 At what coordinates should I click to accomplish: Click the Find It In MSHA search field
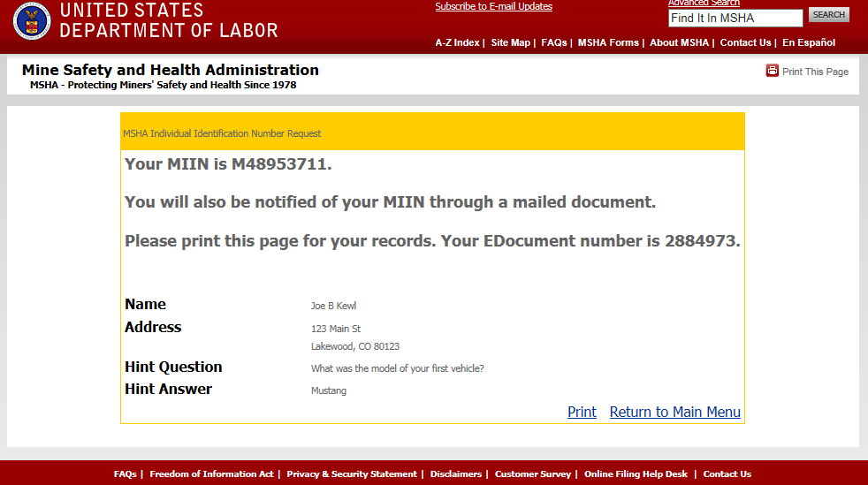735,19
